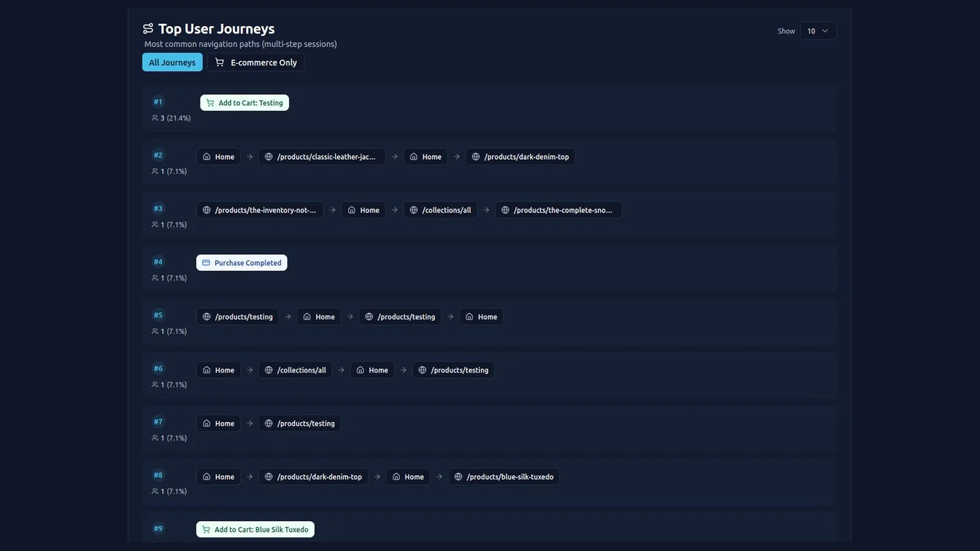Viewport: 980px width, 551px height.
Task: Click Most common navigation paths subtitle
Action: (240, 44)
